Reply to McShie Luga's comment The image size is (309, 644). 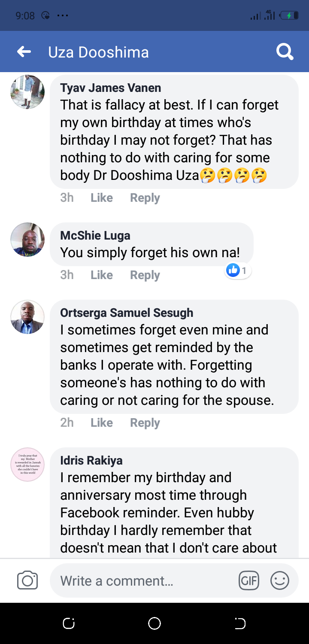point(145,275)
